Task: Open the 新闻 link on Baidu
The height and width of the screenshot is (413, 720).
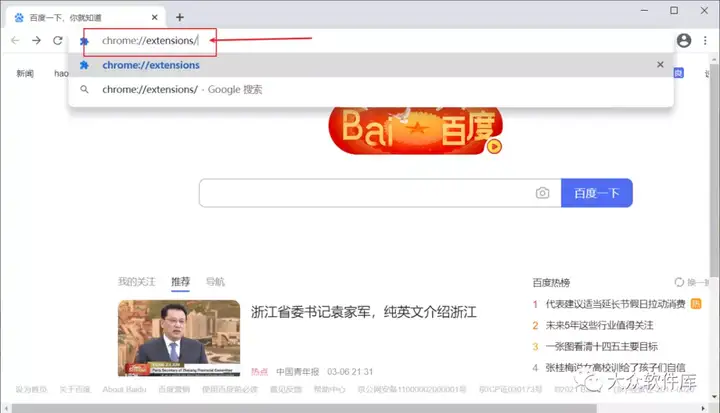Action: [25, 74]
